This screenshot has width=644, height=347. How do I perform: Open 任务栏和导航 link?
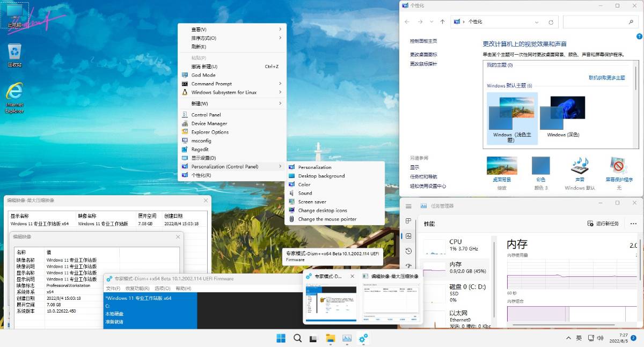point(423,176)
